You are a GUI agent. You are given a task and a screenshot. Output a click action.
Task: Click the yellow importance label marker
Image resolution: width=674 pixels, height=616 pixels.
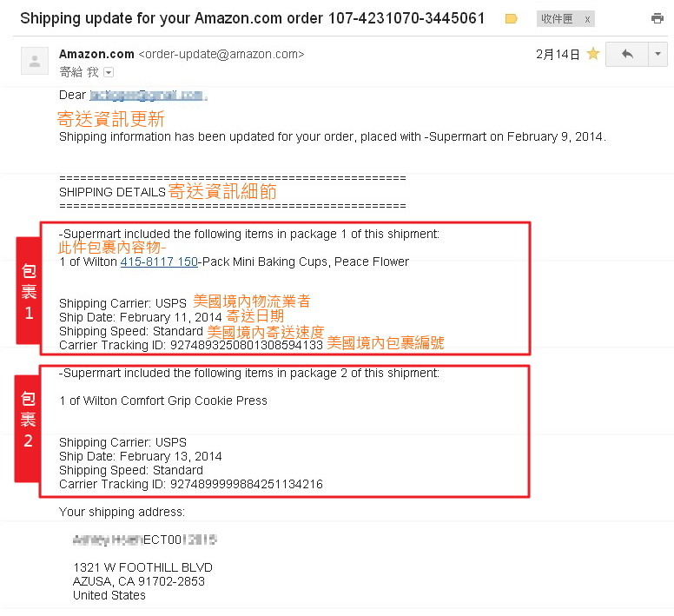(x=511, y=18)
